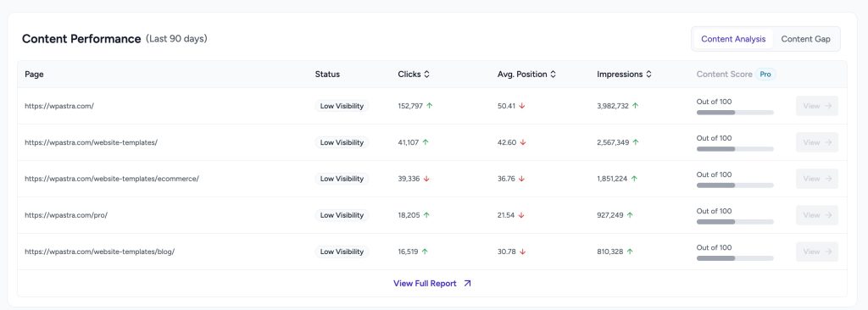Screen dimensions: 868x310
Task: Click the red down arrow beside 21.54 position
Action: click(521, 215)
